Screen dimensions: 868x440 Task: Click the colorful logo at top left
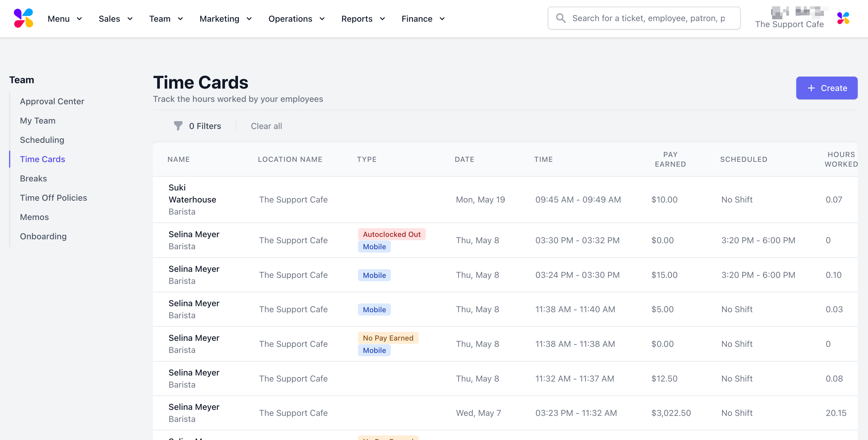tap(23, 18)
